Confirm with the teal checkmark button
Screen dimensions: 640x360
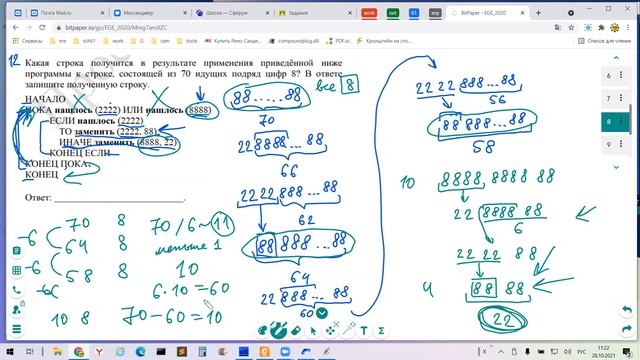click(x=322, y=313)
